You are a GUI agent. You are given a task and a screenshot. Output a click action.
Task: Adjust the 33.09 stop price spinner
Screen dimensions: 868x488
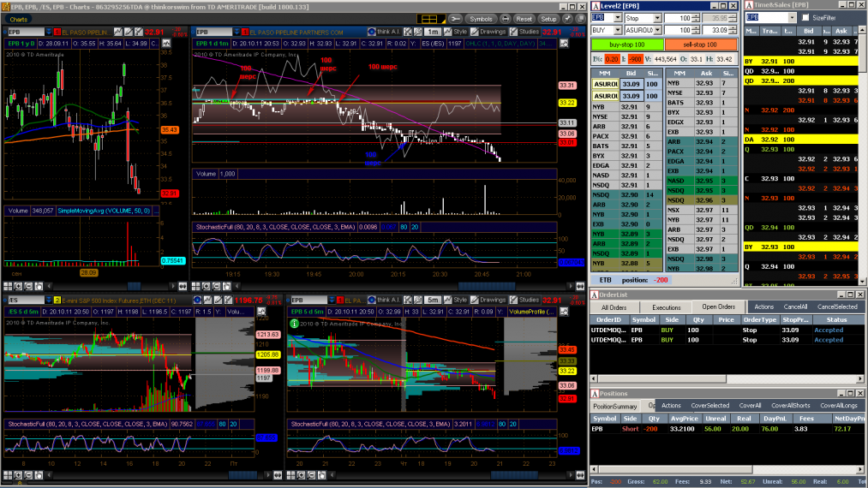(733, 30)
